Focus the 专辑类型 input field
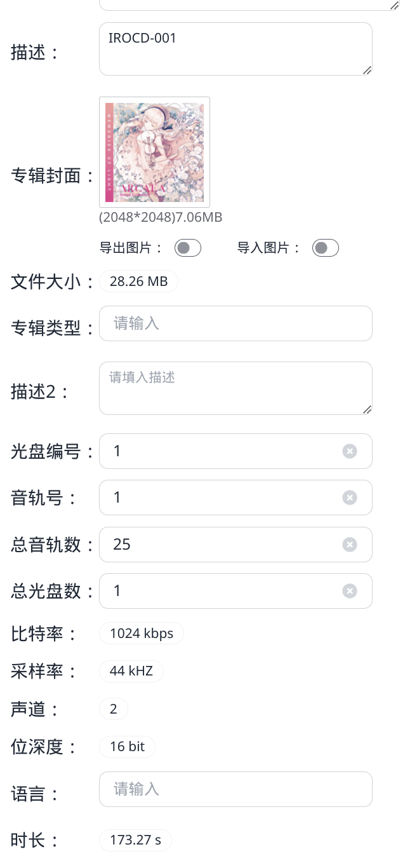The height and width of the screenshot is (868, 405). point(235,323)
